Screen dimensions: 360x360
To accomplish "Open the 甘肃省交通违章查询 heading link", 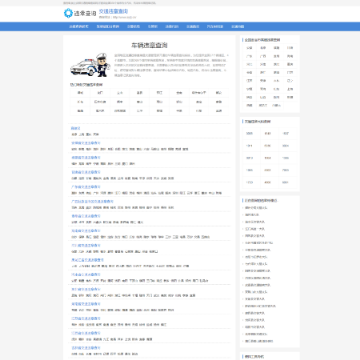I will (x=86, y=172).
